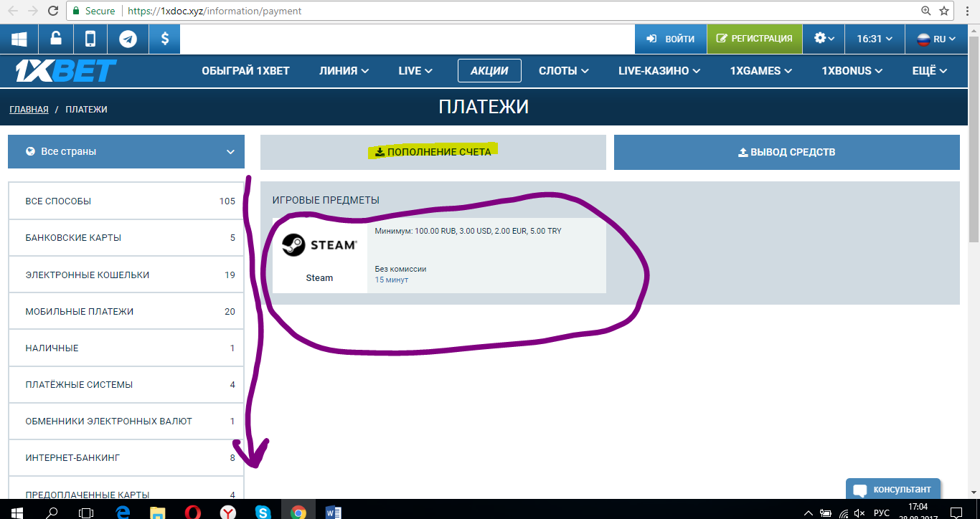The width and height of the screenshot is (980, 519).
Task: Select НАЛИЧНЫЕ category
Action: (126, 348)
